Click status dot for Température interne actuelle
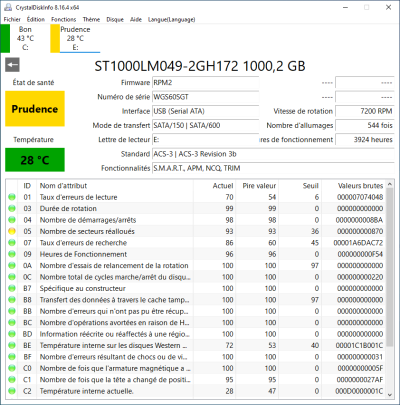The height and width of the screenshot is (405, 400). tap(12, 391)
